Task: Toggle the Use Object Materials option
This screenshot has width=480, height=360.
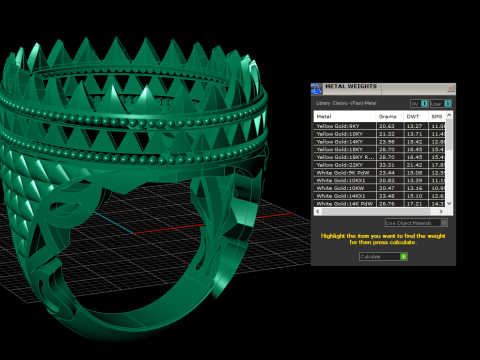Action: click(x=416, y=223)
